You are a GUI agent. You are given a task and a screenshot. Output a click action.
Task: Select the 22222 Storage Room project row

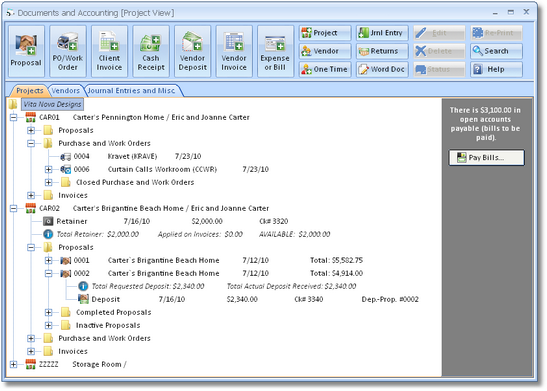tap(76, 364)
